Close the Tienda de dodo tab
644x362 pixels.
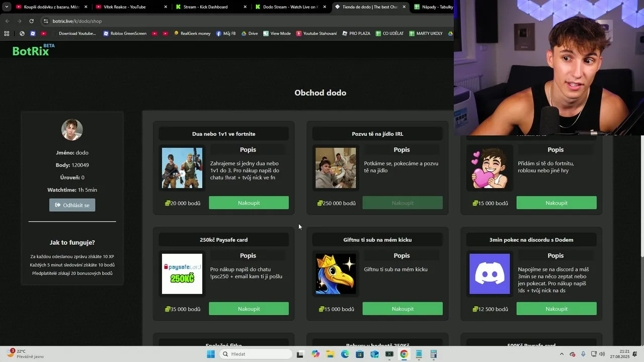(x=404, y=7)
